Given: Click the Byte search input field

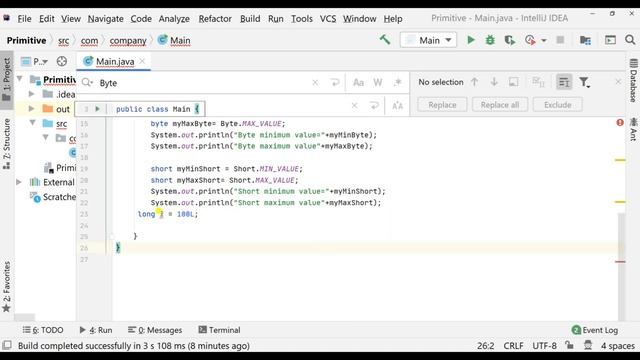Looking at the screenshot, I should pos(204,83).
